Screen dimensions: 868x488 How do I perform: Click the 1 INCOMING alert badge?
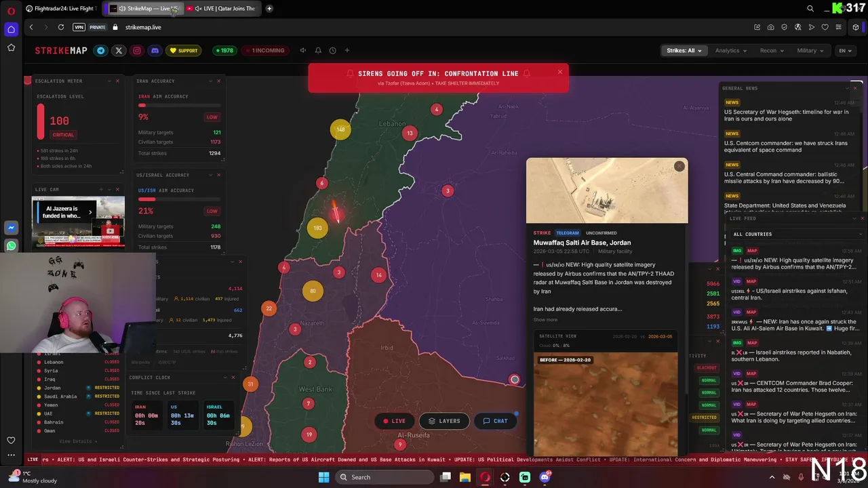(x=265, y=50)
